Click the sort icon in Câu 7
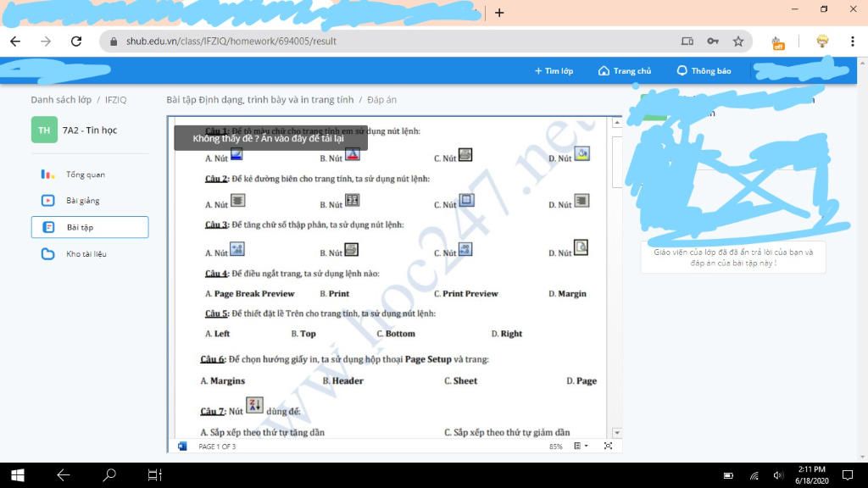This screenshot has width=868, height=488. [x=254, y=406]
